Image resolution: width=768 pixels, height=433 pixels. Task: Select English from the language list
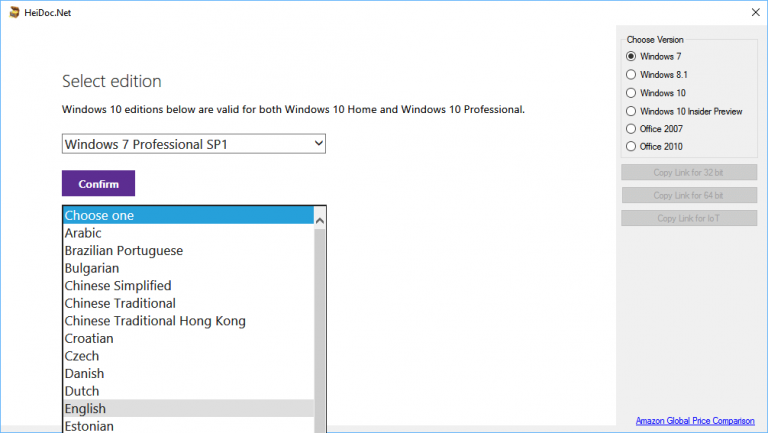coord(189,409)
